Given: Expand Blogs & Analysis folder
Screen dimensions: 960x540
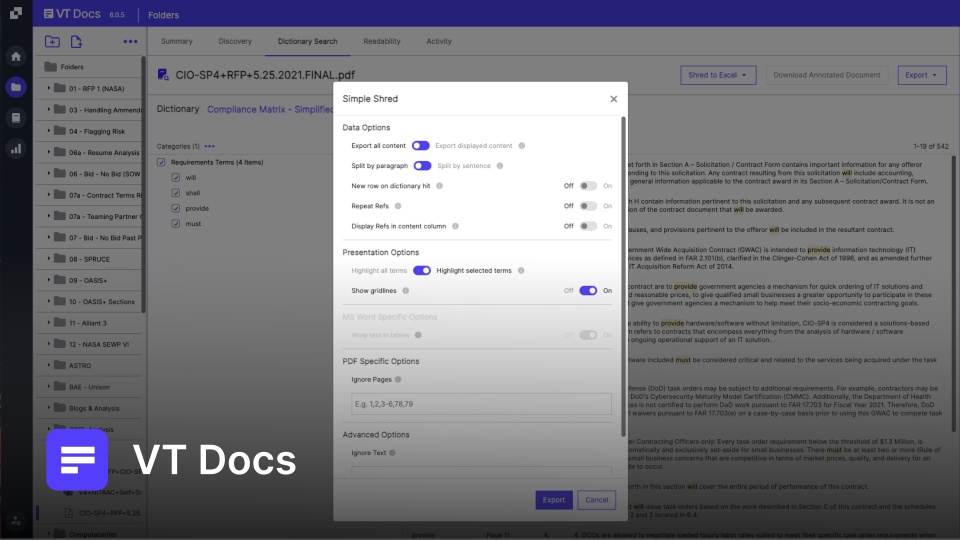Looking at the screenshot, I should (49, 408).
